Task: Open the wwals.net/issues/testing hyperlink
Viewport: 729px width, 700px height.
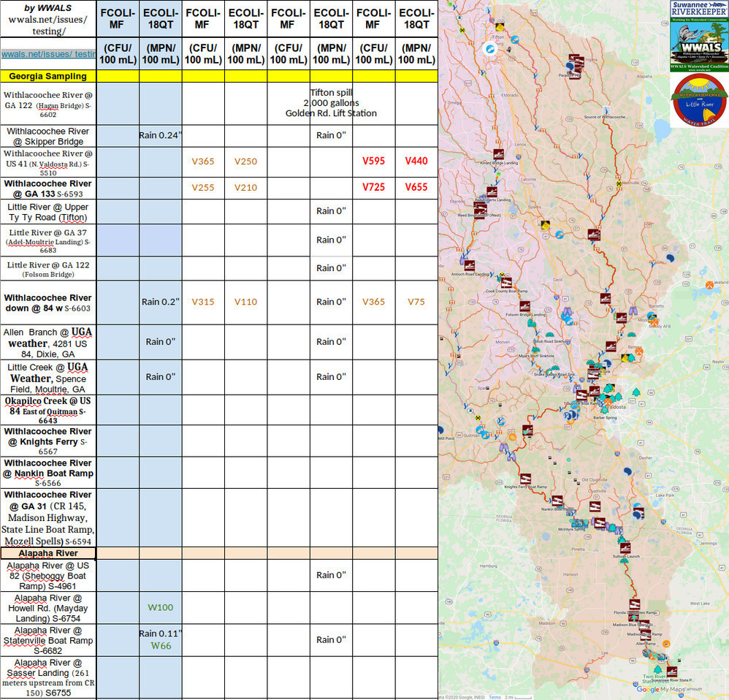Action: coord(48,54)
